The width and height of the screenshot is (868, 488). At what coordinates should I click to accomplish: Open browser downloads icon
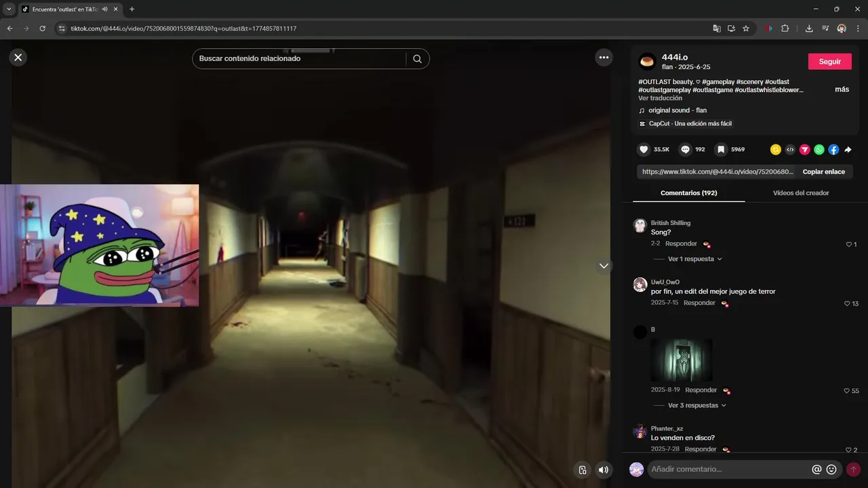[x=809, y=28]
